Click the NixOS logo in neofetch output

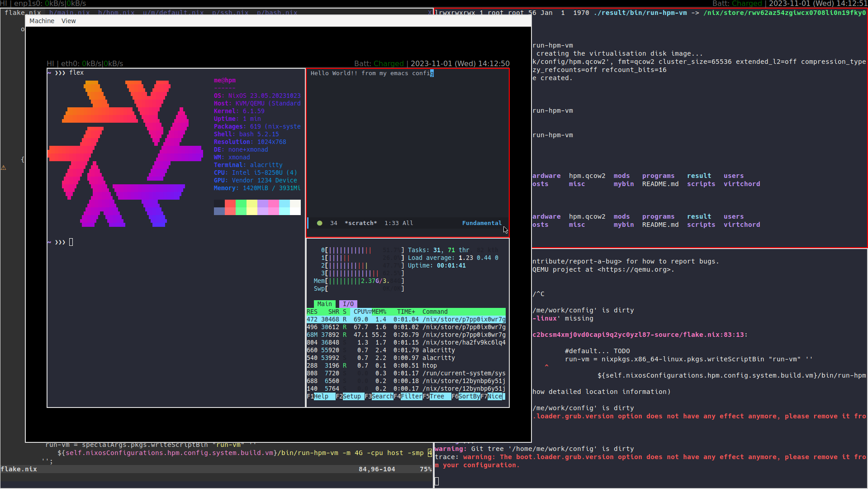click(x=125, y=153)
